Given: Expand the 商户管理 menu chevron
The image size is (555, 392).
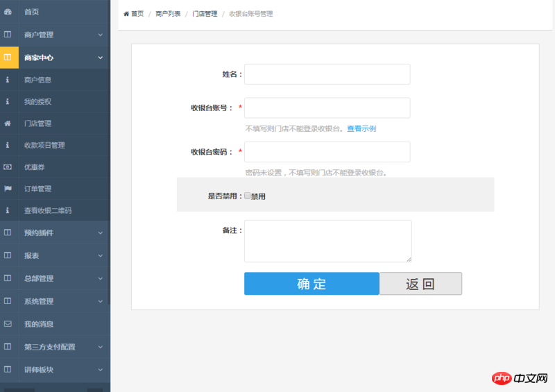Looking at the screenshot, I should (101, 35).
